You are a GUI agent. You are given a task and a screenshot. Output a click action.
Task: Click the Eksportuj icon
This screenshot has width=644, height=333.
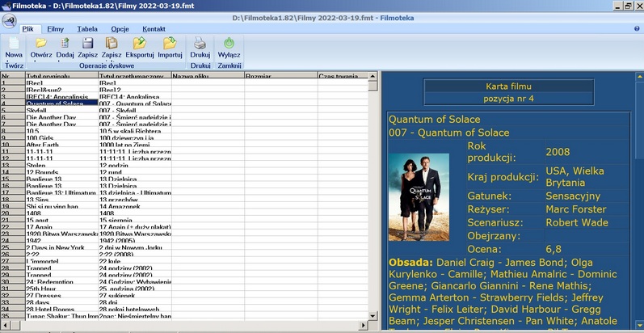pyautogui.click(x=140, y=44)
